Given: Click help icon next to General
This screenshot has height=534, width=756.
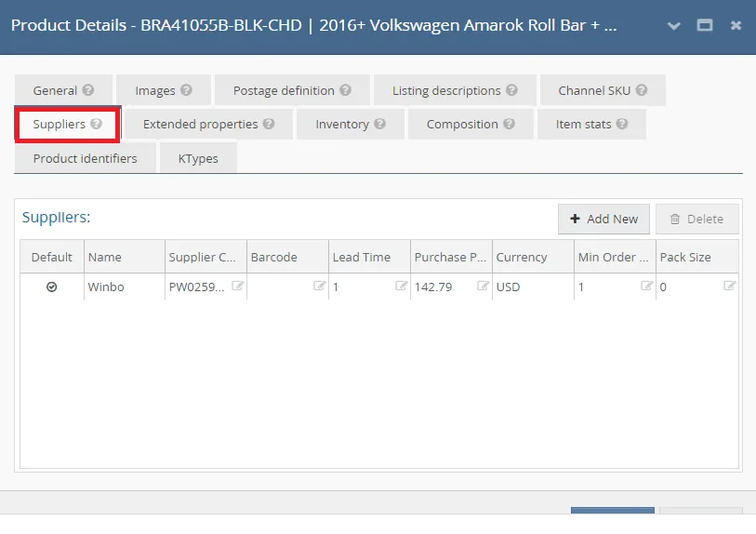Looking at the screenshot, I should pyautogui.click(x=87, y=89).
